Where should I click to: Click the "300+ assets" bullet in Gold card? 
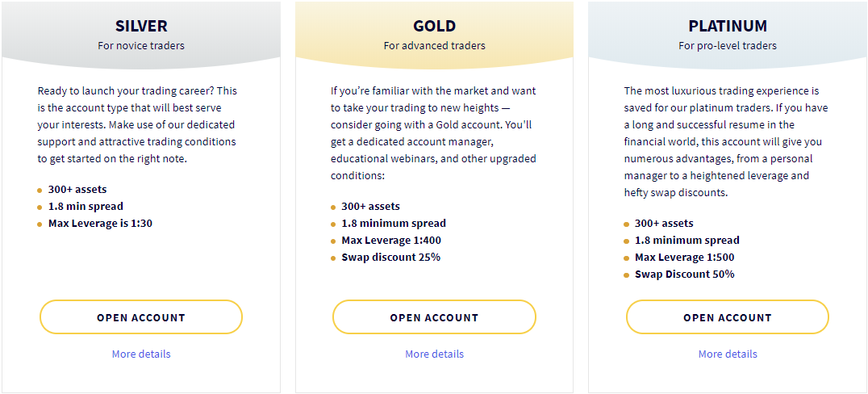click(x=370, y=206)
